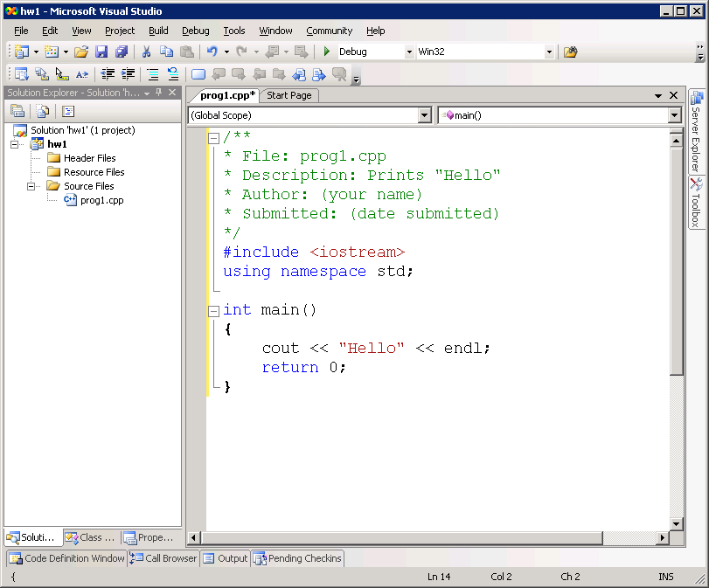Click Show All Files icon in Solution Explorer
The width and height of the screenshot is (709, 588).
pos(43,111)
